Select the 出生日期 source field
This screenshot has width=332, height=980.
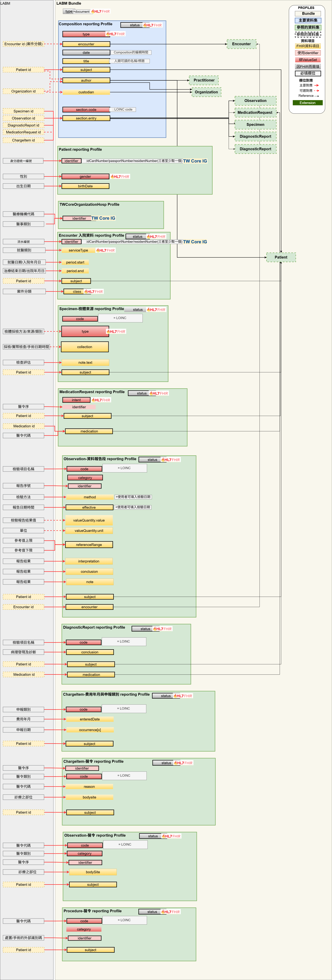(24, 186)
